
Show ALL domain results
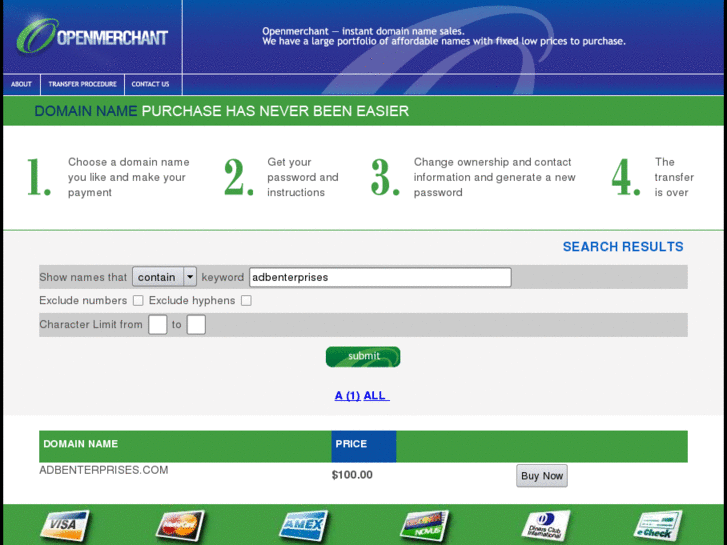click(x=375, y=396)
